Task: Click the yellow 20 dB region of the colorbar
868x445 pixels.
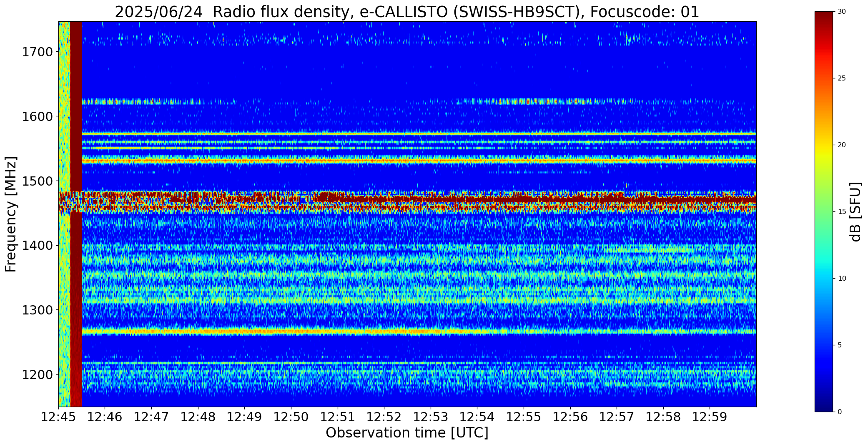Action: (x=825, y=145)
